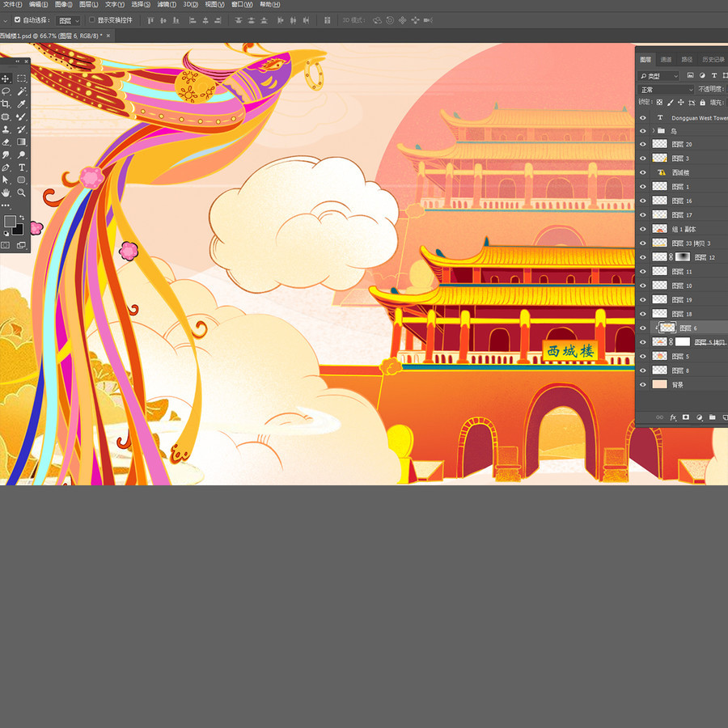Open the auto-select 图层 dropdown
728x728 pixels.
68,20
